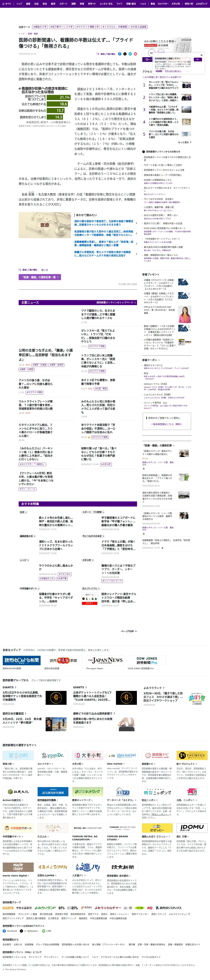This screenshot has height=980, width=210.
Task: Click 医療・健康 breadcrumb link
Action: point(33,34)
